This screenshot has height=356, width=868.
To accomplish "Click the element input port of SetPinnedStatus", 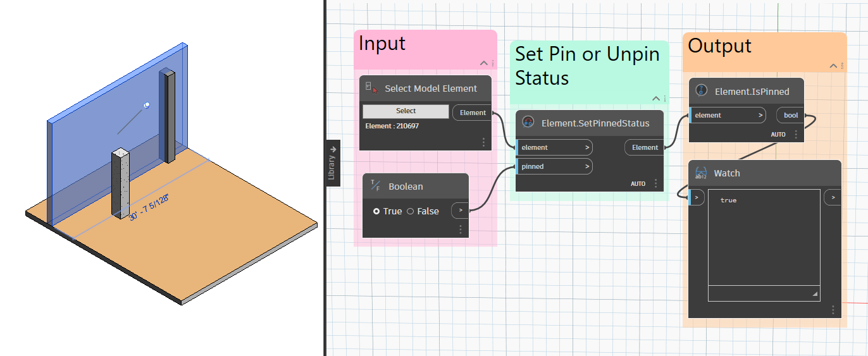I will (555, 147).
